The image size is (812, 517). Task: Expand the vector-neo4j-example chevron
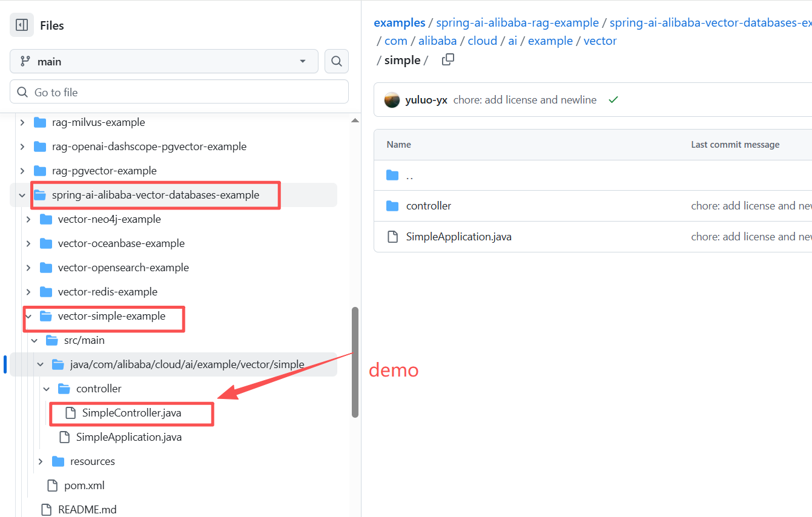click(28, 219)
